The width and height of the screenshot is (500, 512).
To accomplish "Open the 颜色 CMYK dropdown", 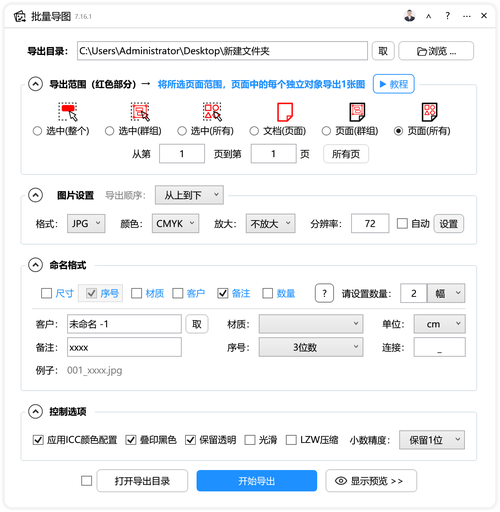I will click(x=176, y=223).
